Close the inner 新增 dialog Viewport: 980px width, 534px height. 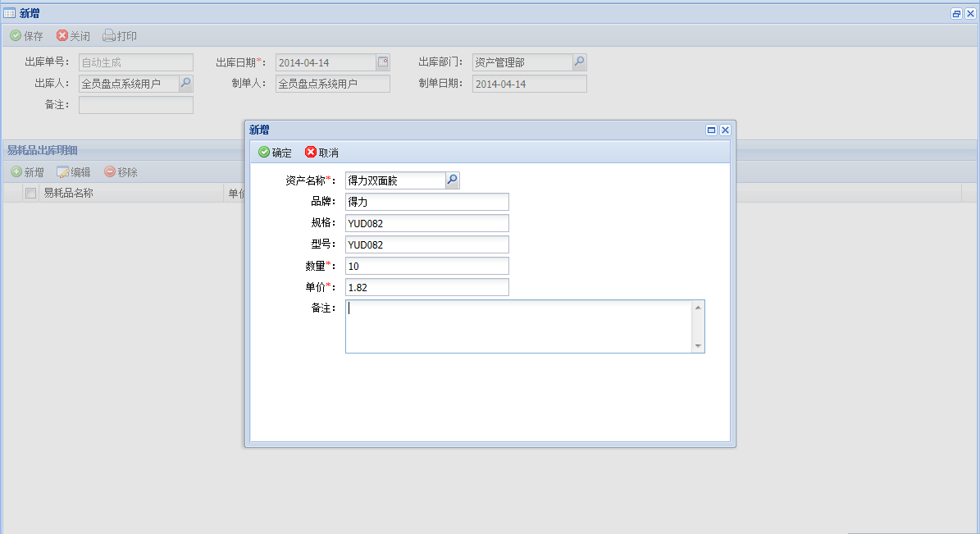pyautogui.click(x=725, y=130)
